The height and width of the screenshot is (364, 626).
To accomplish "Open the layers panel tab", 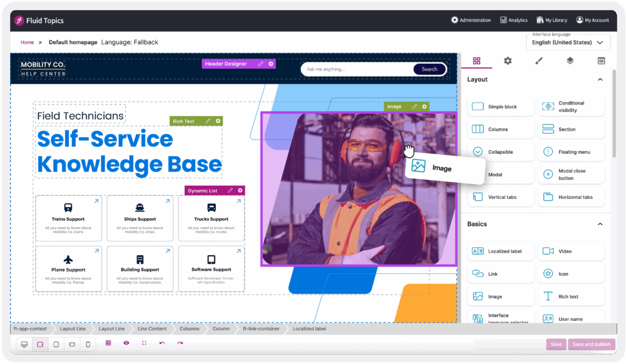I will click(570, 61).
